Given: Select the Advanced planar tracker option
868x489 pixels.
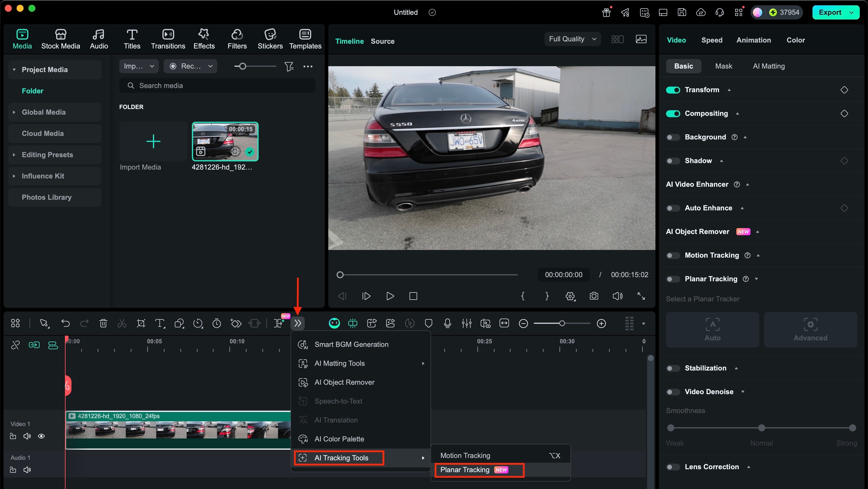Looking at the screenshot, I should click(x=810, y=329).
